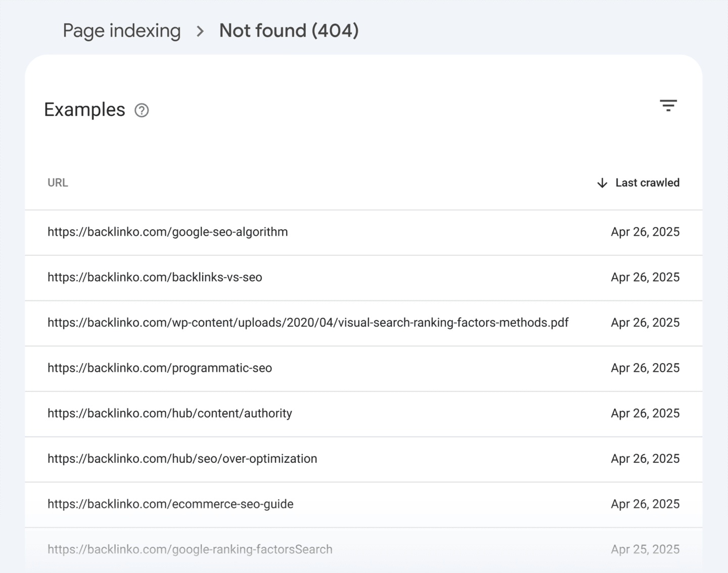The width and height of the screenshot is (728, 573).
Task: Click the Not found (404) breadcrumb title
Action: click(x=289, y=31)
